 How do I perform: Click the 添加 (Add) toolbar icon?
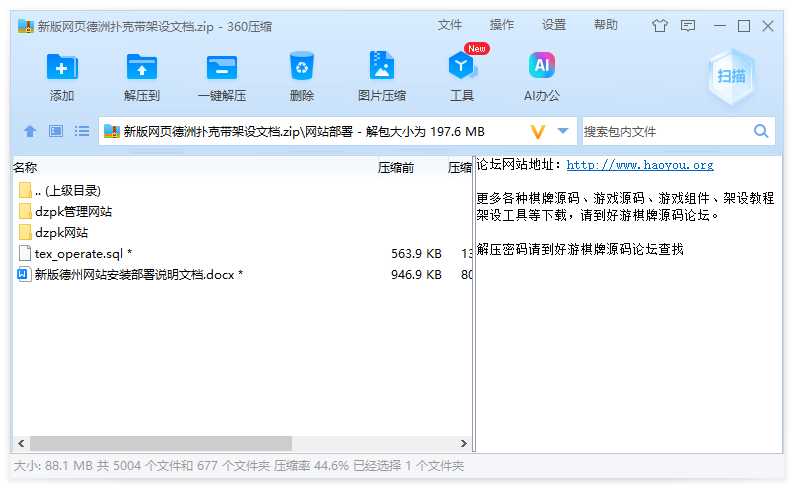click(62, 67)
